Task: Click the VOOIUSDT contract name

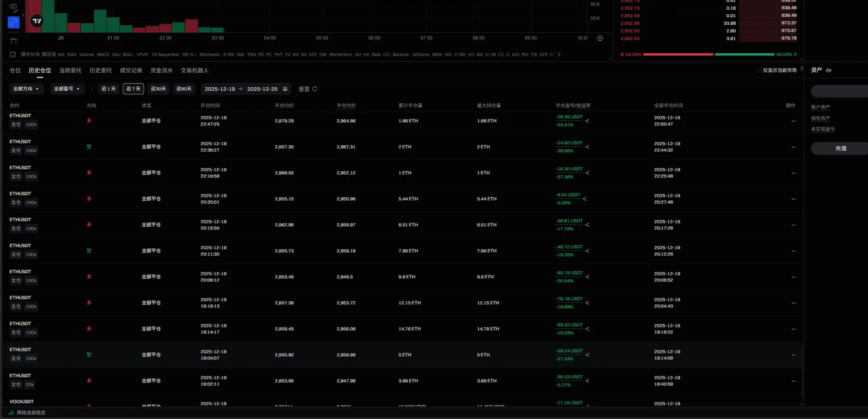Action: click(x=22, y=401)
